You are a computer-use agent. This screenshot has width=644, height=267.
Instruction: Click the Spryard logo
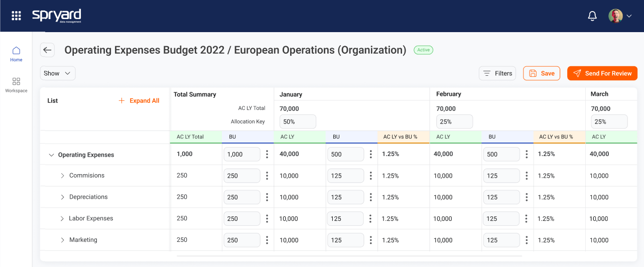point(56,16)
